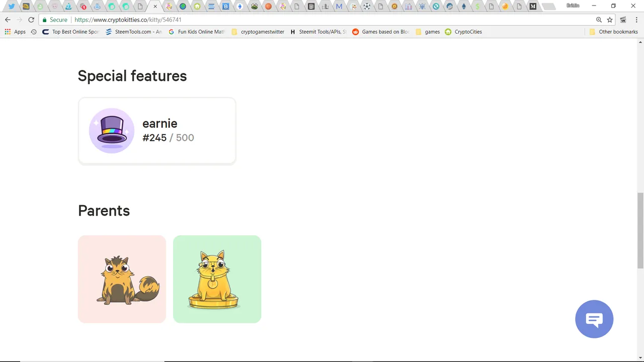Switch to the globe favicon tab
The height and width of the screenshot is (362, 644).
183,7
